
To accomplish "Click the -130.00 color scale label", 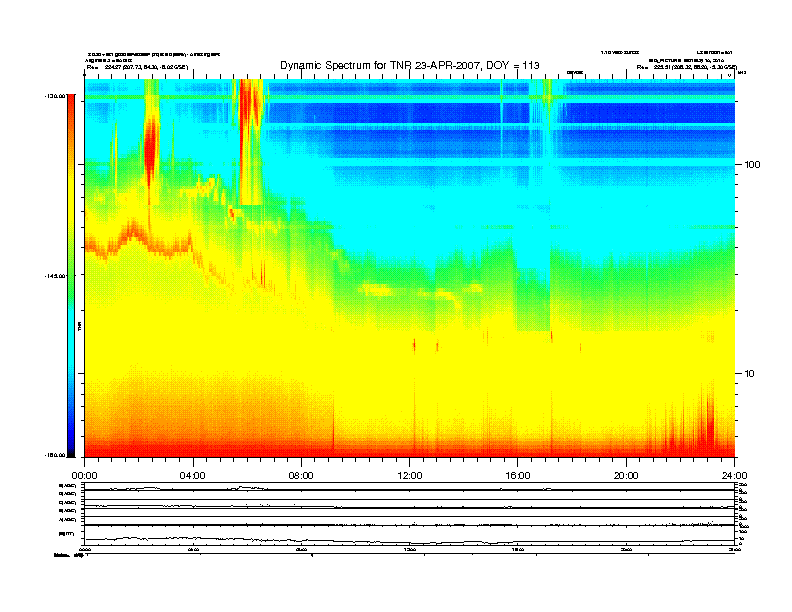I will coord(55,96).
